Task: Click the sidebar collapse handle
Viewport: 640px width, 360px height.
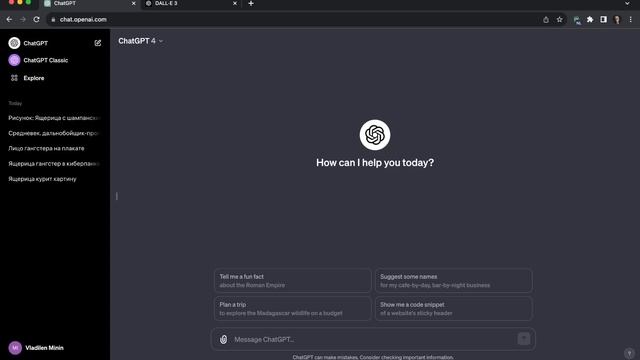Action: click(x=117, y=196)
